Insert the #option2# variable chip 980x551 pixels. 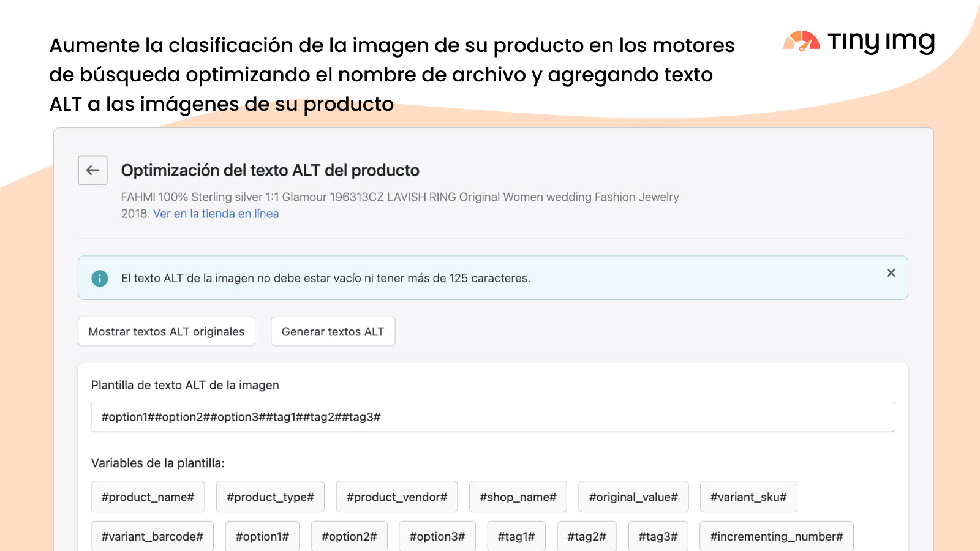click(x=349, y=536)
